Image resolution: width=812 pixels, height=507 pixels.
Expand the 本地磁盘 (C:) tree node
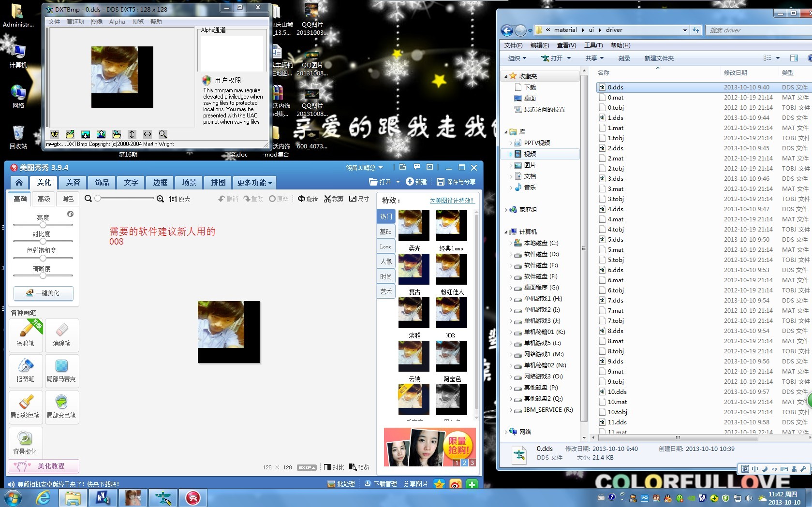pyautogui.click(x=511, y=243)
